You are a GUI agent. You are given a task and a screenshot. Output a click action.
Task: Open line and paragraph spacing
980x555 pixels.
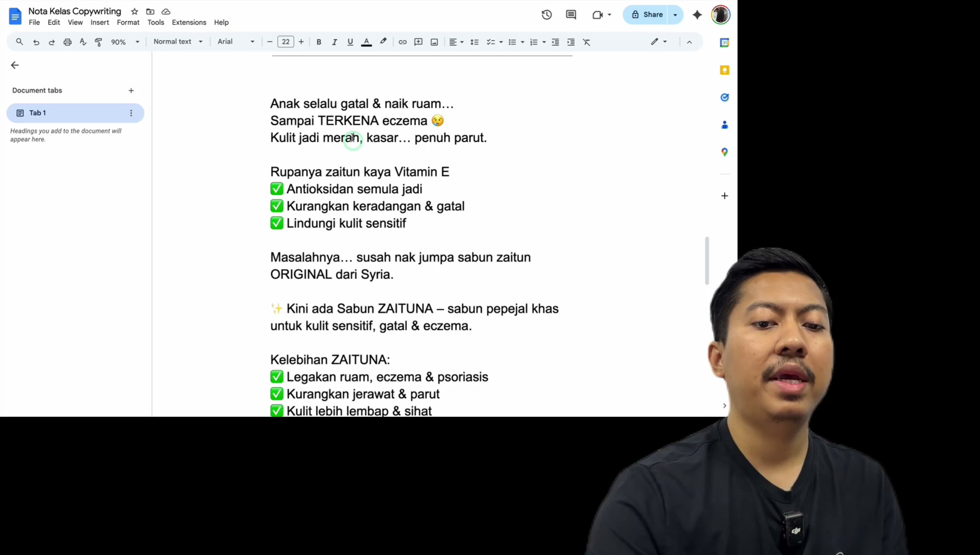coord(475,42)
